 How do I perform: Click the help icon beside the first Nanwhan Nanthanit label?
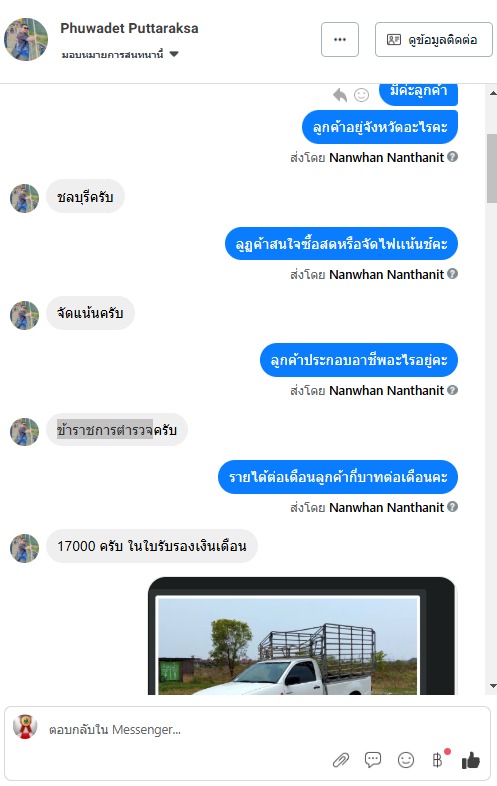click(452, 157)
